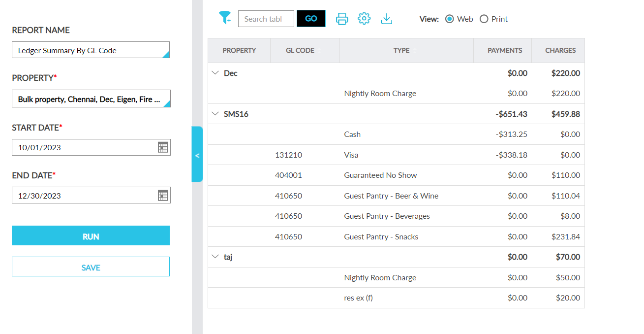Print the report with the printer icon
The width and height of the screenshot is (644, 334).
click(342, 19)
